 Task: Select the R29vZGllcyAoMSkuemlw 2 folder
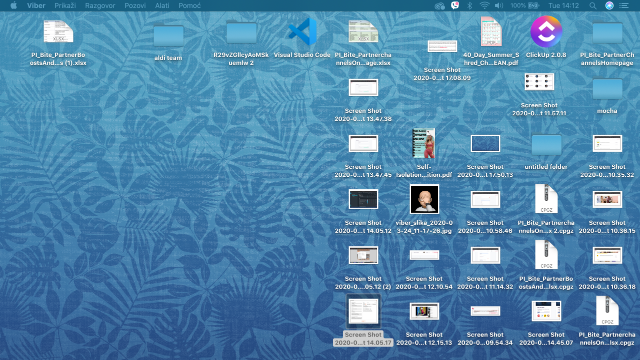coord(241,32)
